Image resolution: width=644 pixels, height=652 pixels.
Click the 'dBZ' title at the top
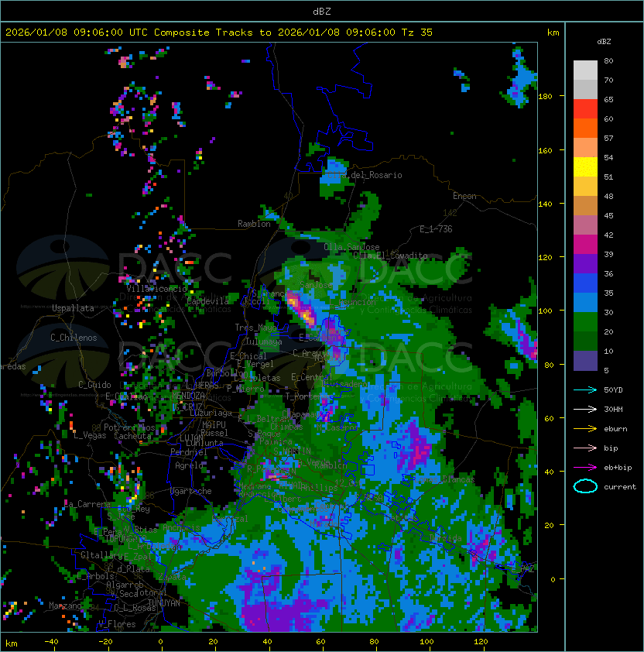point(322,11)
